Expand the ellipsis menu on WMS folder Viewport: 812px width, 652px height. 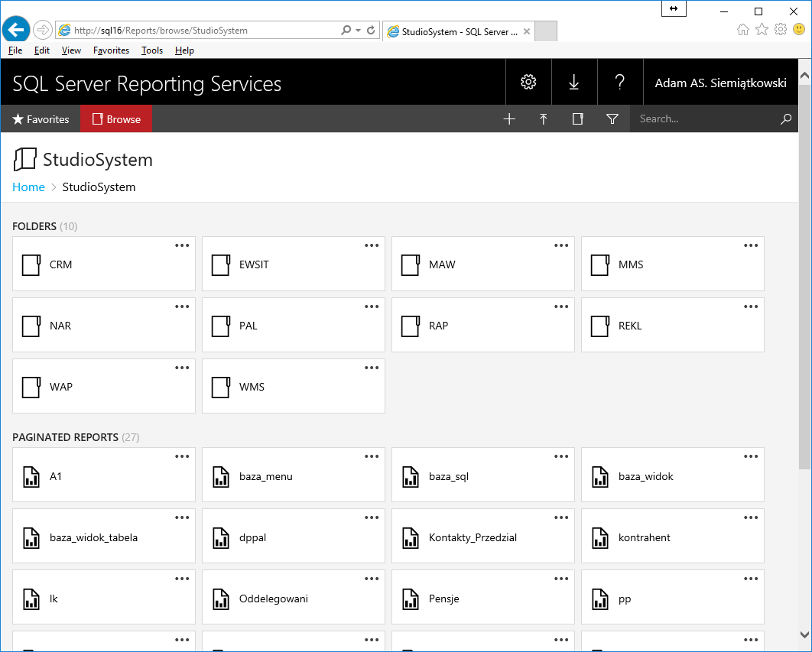click(372, 368)
